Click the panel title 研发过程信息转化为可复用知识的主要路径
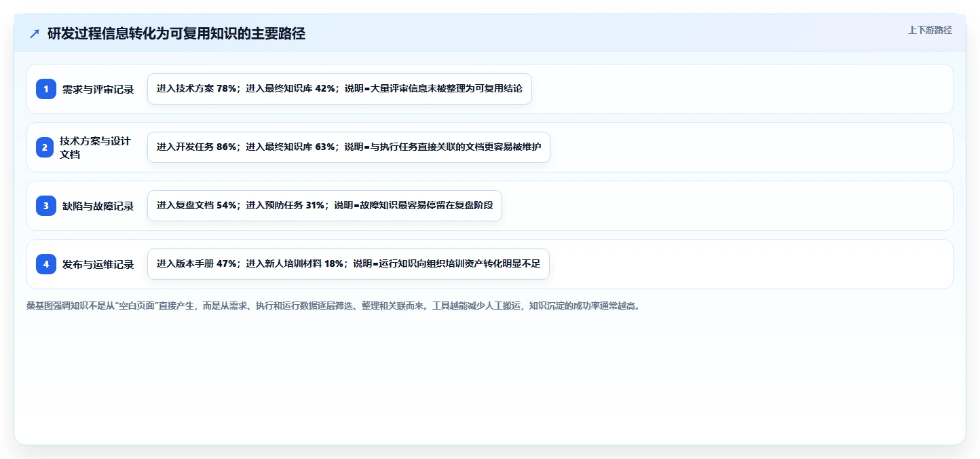This screenshot has width=980, height=459. point(176,34)
